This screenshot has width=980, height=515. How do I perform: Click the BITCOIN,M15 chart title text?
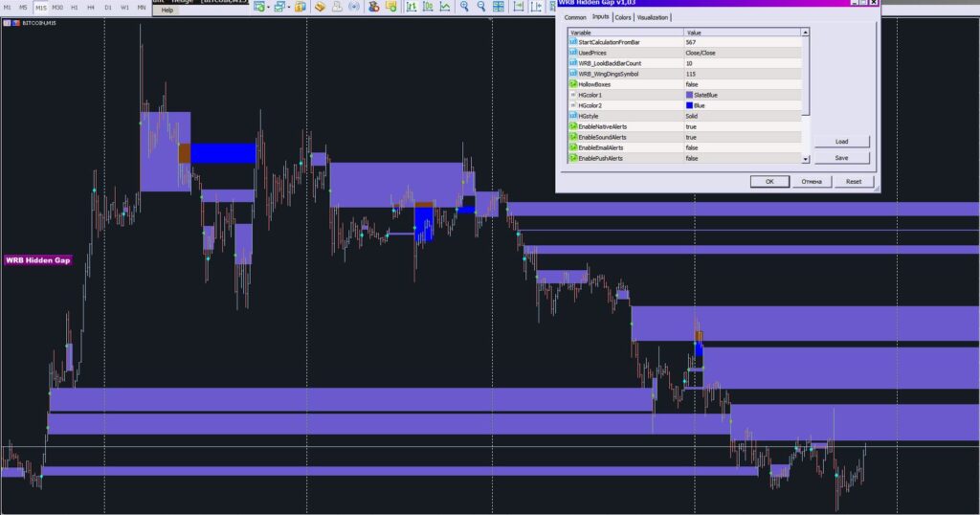pyautogui.click(x=38, y=23)
